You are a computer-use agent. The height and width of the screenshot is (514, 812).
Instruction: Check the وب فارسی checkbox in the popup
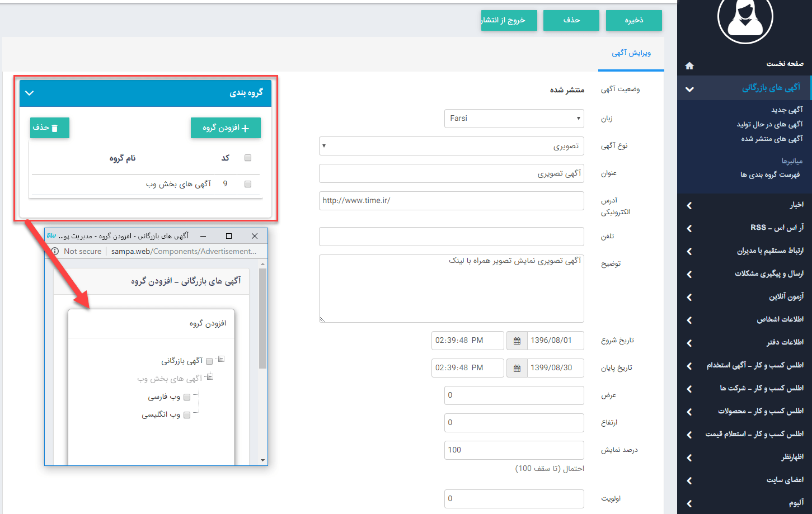tap(187, 397)
